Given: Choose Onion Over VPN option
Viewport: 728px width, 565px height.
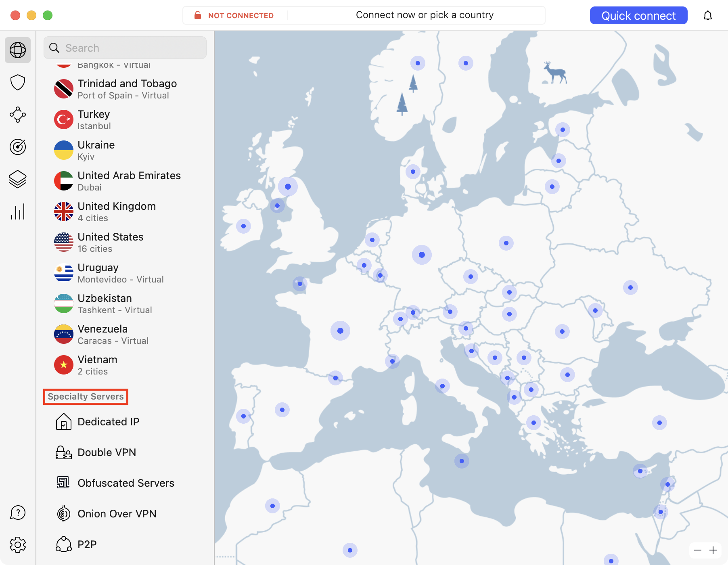Looking at the screenshot, I should coord(125,514).
